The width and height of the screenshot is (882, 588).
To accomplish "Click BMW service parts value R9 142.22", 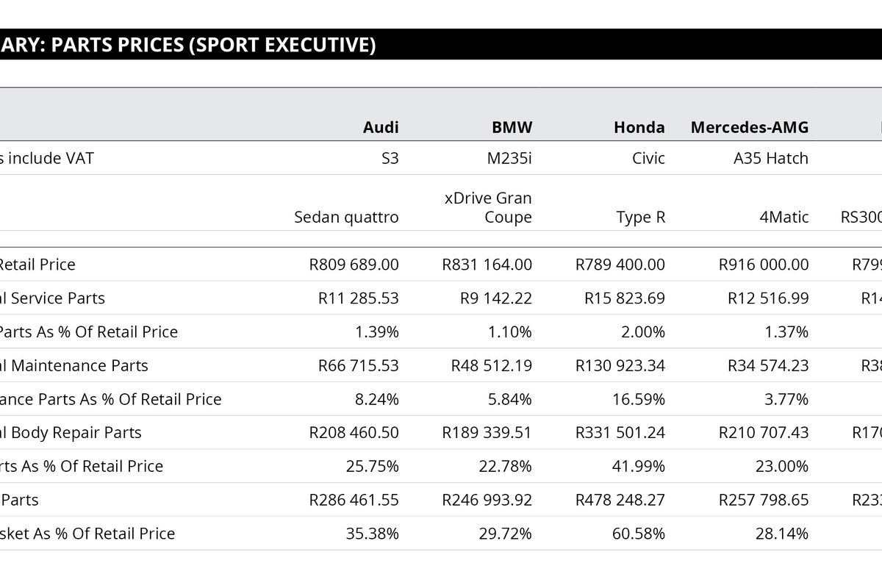I will point(495,298).
